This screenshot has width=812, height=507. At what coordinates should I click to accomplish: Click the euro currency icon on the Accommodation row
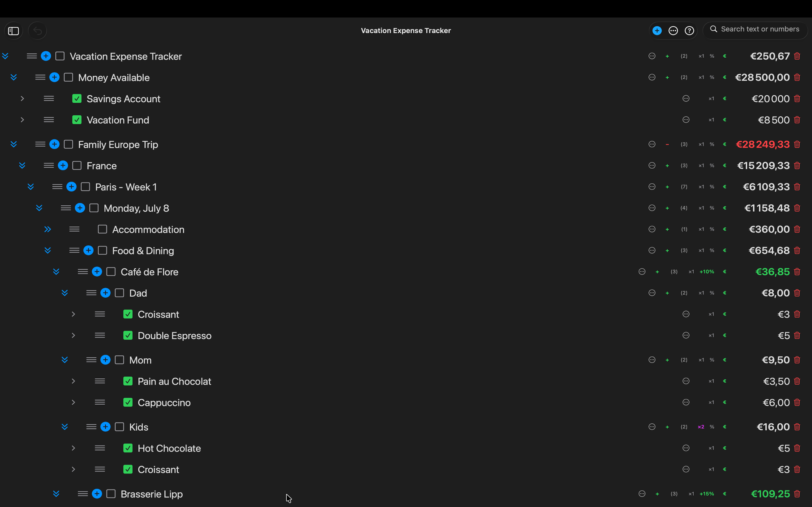tap(725, 229)
